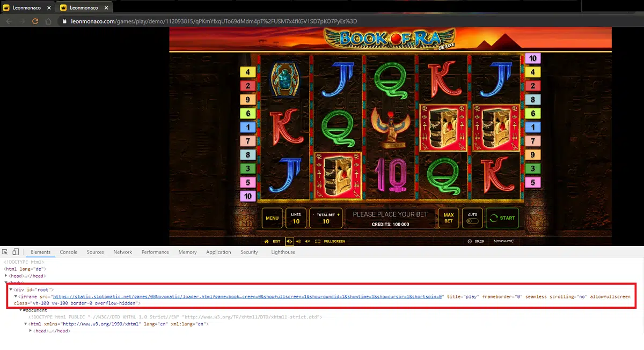Open the Sources tab

pyautogui.click(x=96, y=252)
